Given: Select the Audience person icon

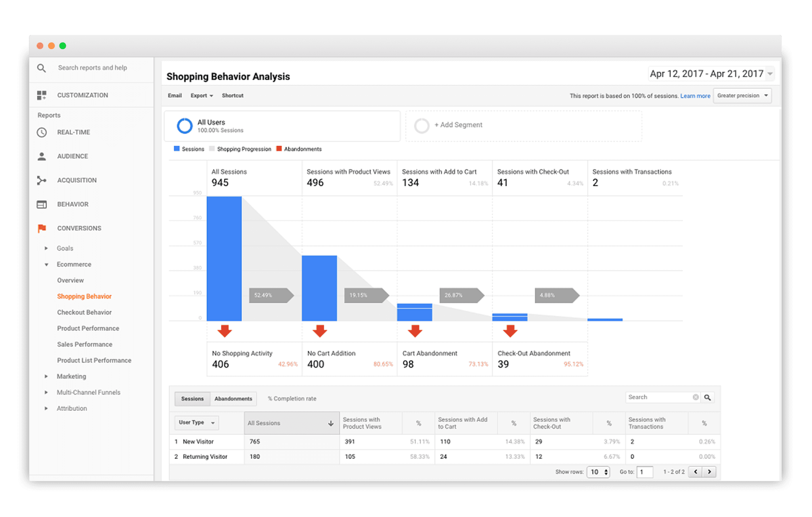Looking at the screenshot, I should click(42, 156).
